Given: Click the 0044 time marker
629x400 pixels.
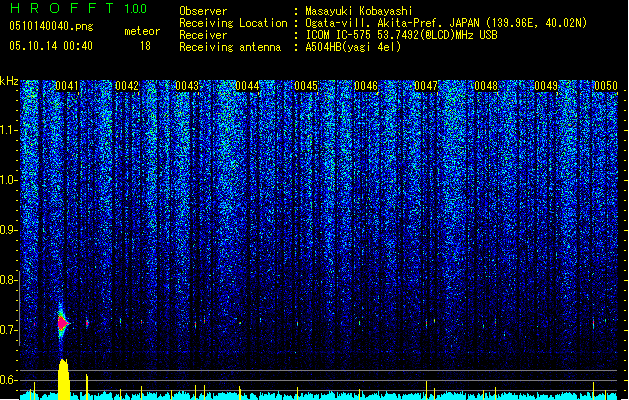Looking at the screenshot, I should [x=247, y=86].
